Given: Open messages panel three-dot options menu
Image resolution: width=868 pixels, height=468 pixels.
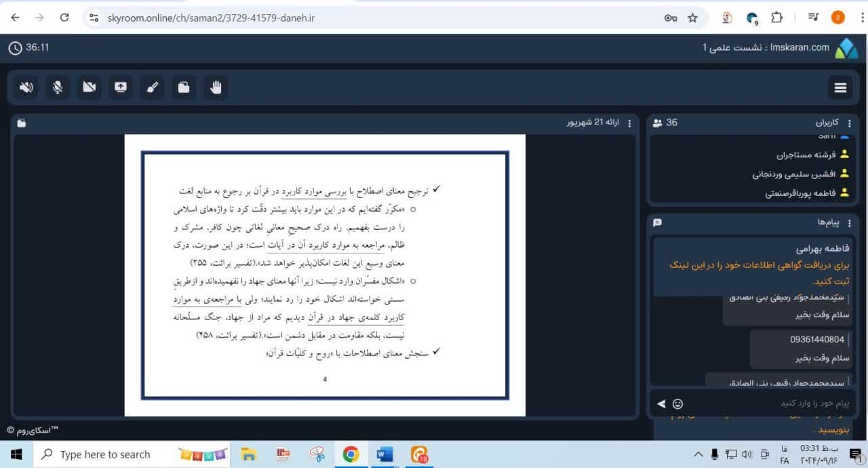Looking at the screenshot, I should [848, 222].
